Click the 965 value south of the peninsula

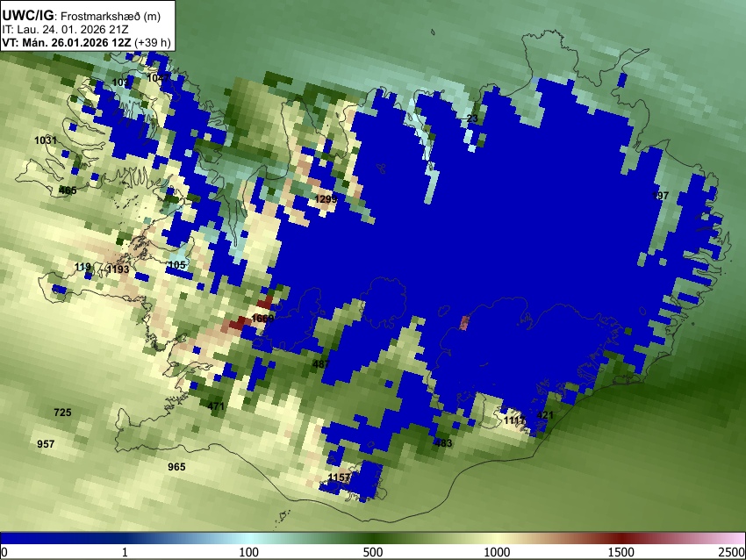coord(176,467)
